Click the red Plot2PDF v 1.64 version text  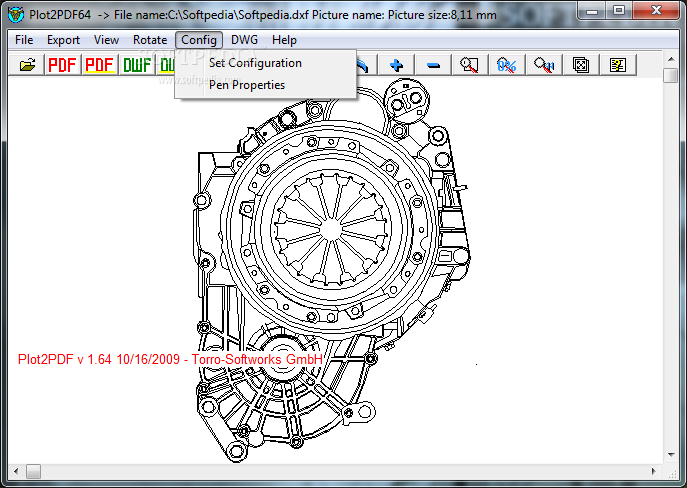click(x=170, y=359)
